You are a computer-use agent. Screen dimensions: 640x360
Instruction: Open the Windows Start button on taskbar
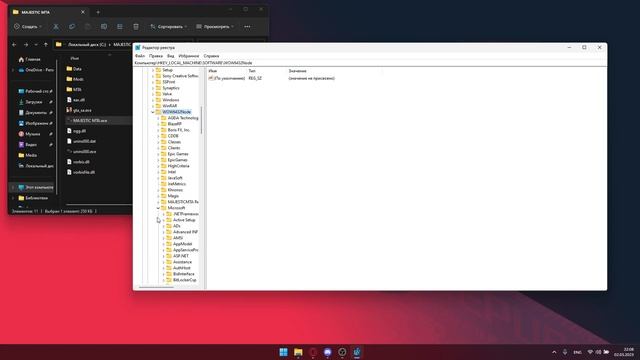click(283, 352)
